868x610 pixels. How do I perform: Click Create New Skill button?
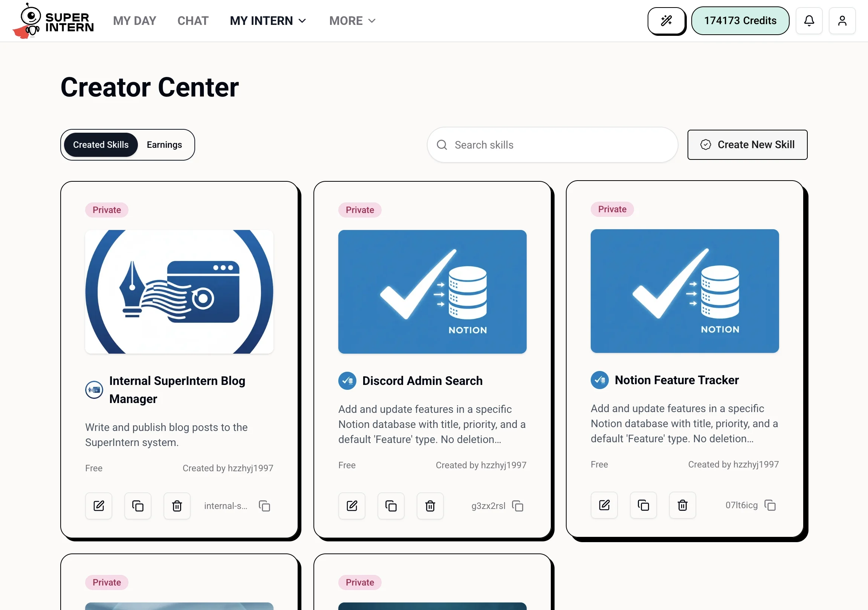click(x=747, y=145)
